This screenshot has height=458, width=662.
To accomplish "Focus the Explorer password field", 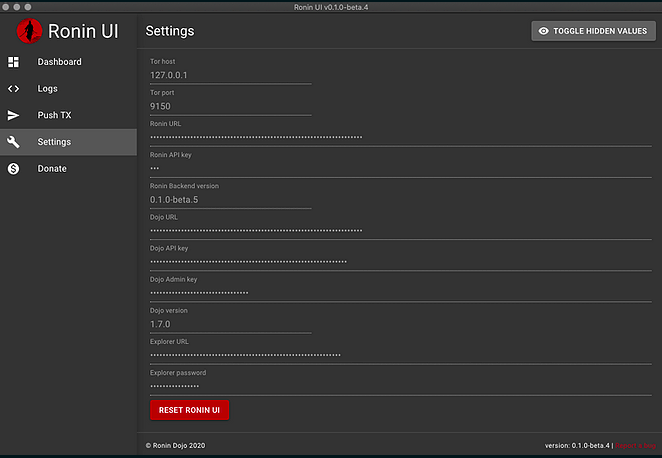I will point(401,386).
